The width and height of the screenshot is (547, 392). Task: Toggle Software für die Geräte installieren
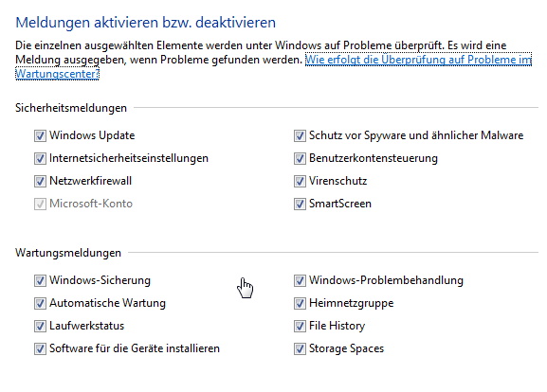coord(40,348)
